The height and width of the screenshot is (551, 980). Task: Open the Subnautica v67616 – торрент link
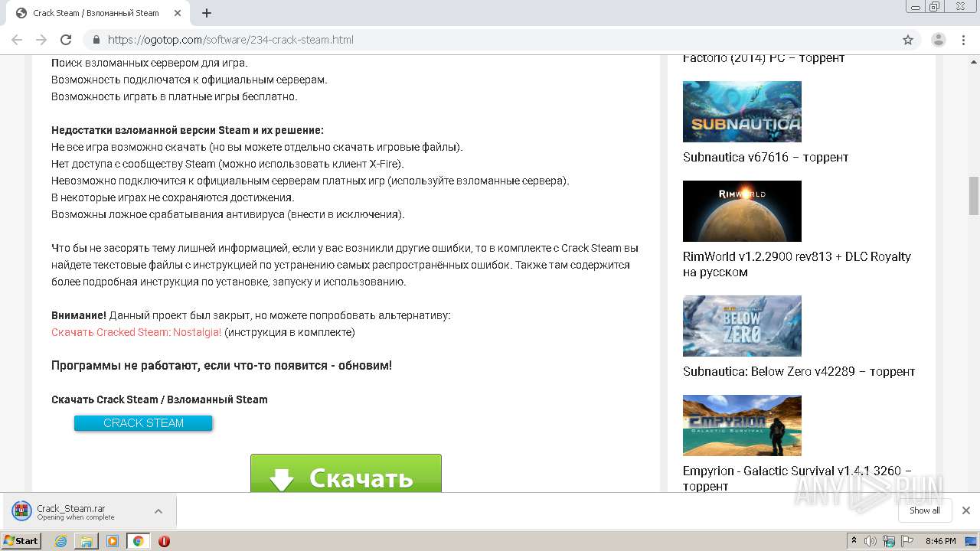coord(766,157)
